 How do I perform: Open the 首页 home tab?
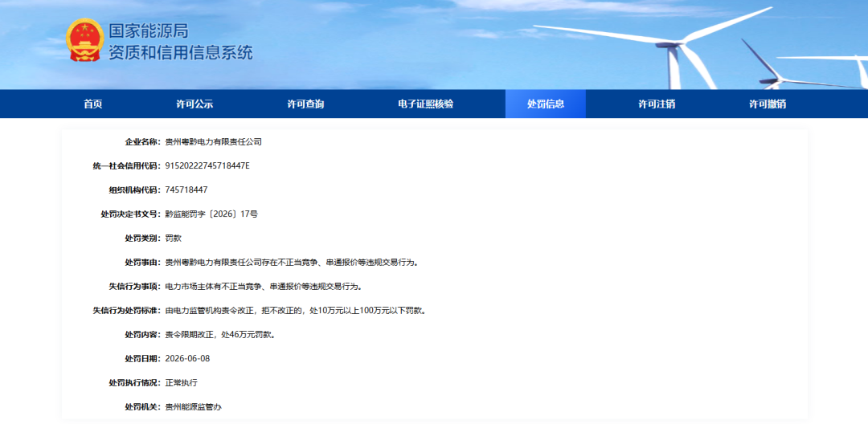click(93, 104)
